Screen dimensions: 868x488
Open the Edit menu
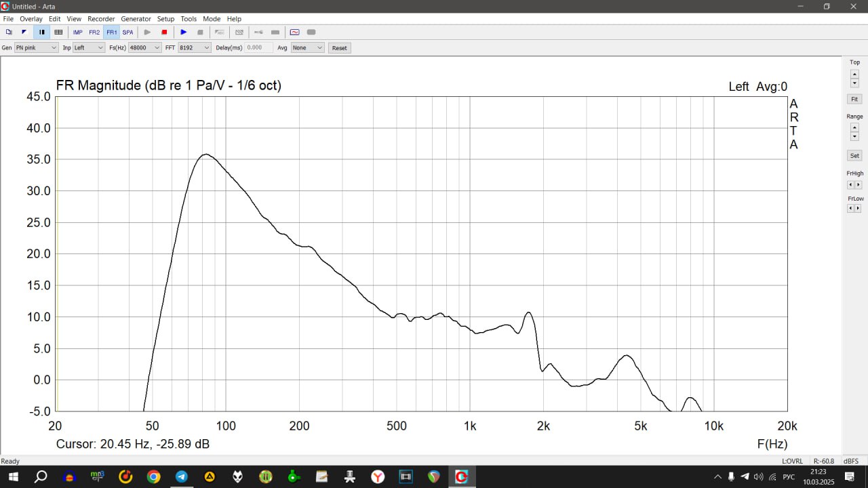point(55,19)
